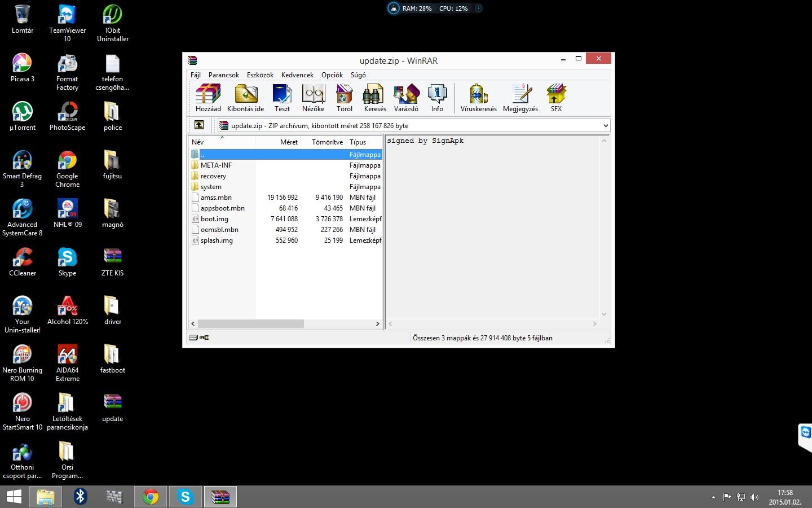
Task: Click the 'signed by SignApk' comment text
Action: (425, 141)
